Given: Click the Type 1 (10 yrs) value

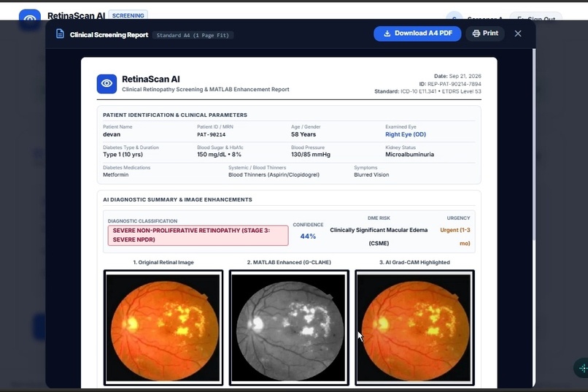Looking at the screenshot, I should click(123, 155).
